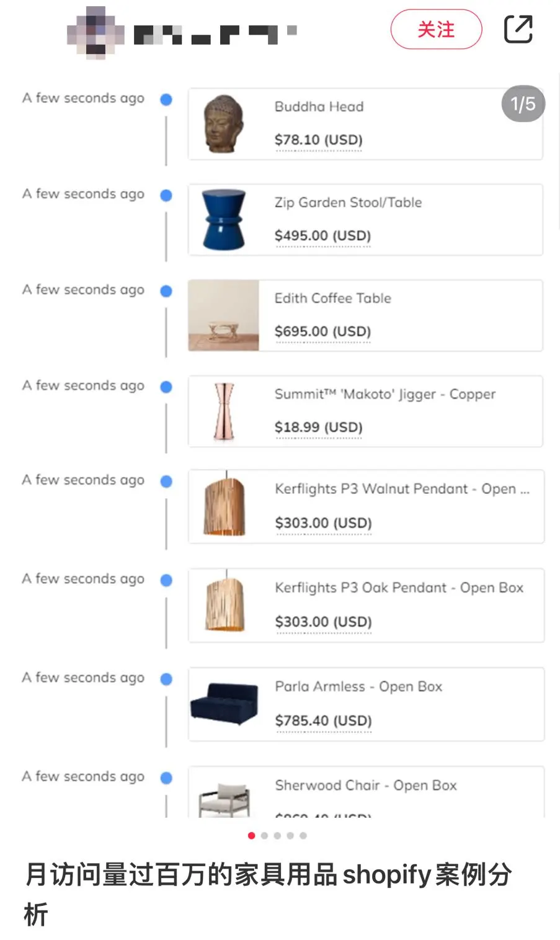Tap the copper Makoto Jigger image
The width and height of the screenshot is (560, 940).
[x=224, y=411]
